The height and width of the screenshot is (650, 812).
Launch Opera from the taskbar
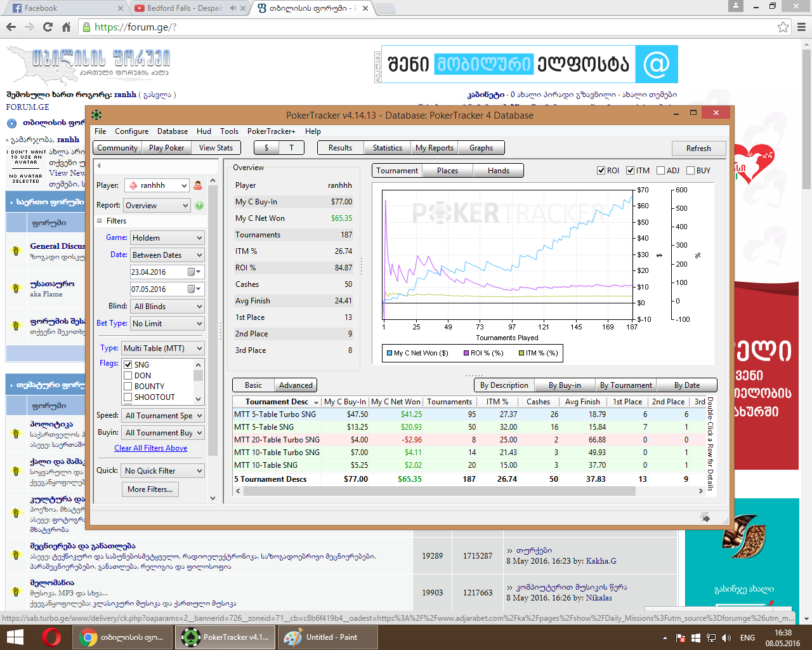coord(51,637)
